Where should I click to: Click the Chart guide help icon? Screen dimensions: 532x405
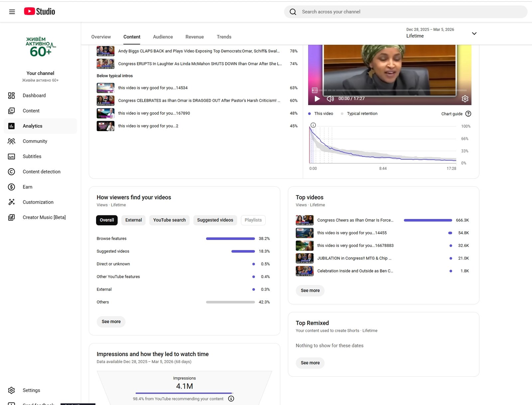point(468,114)
